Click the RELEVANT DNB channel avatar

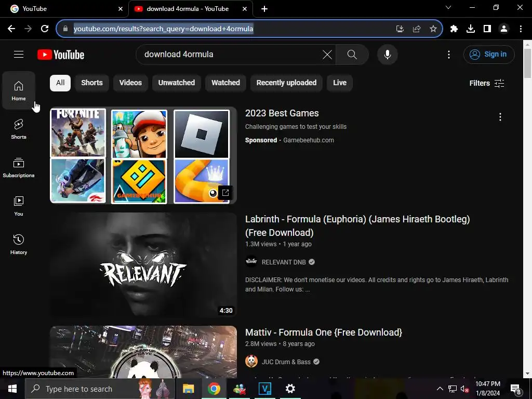(251, 261)
